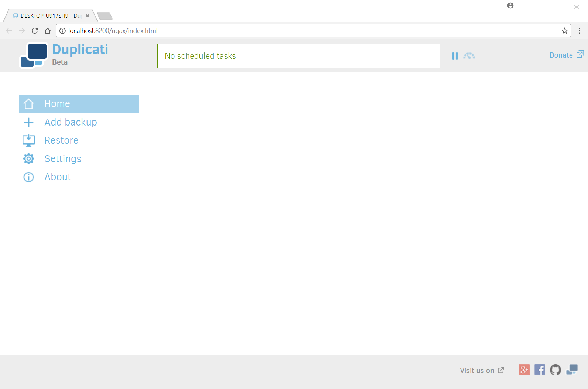The image size is (588, 389).
Task: Go to the browser home page icon
Action: coord(48,31)
